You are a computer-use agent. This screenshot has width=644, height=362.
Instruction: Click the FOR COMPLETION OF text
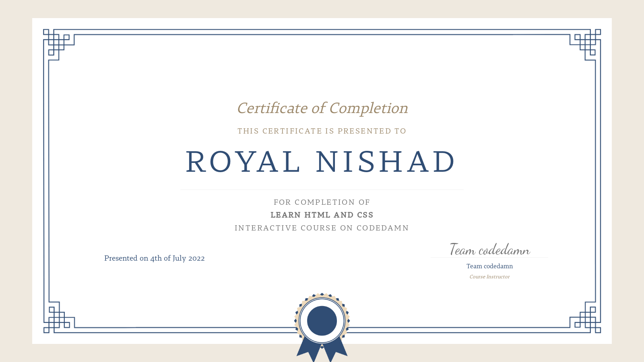pyautogui.click(x=322, y=202)
